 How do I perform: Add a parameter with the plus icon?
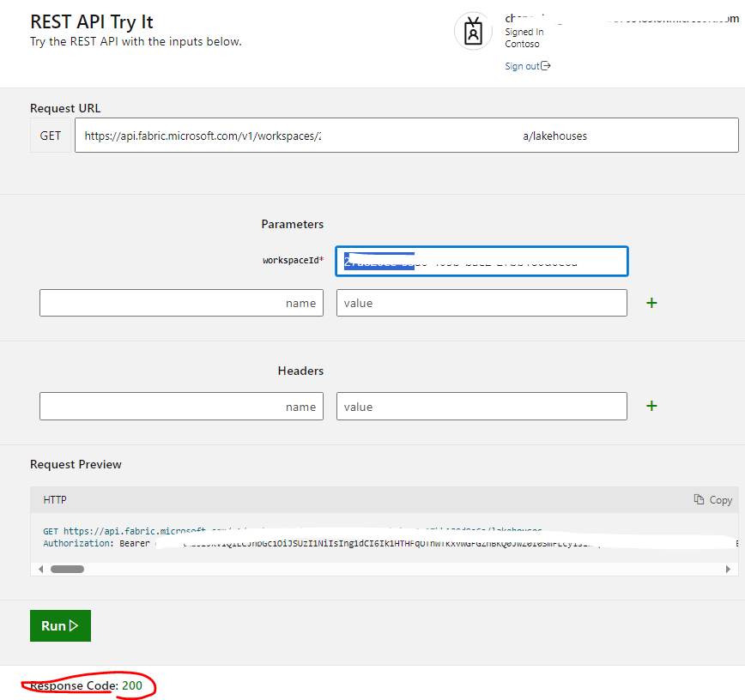651,303
